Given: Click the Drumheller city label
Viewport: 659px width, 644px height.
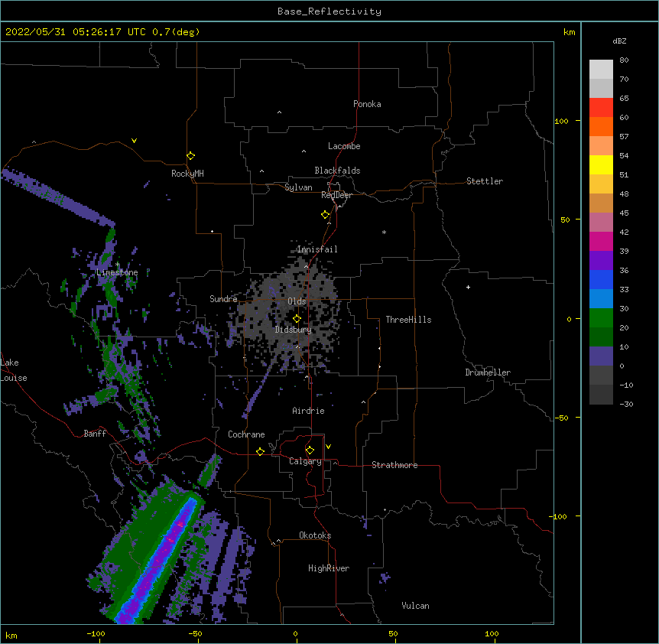Looking at the screenshot, I should pyautogui.click(x=488, y=372).
